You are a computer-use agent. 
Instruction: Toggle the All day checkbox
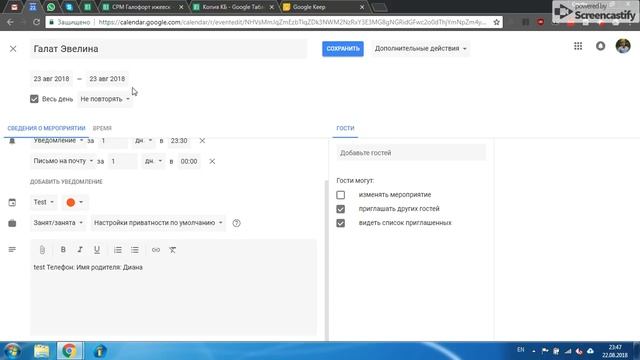[x=34, y=99]
